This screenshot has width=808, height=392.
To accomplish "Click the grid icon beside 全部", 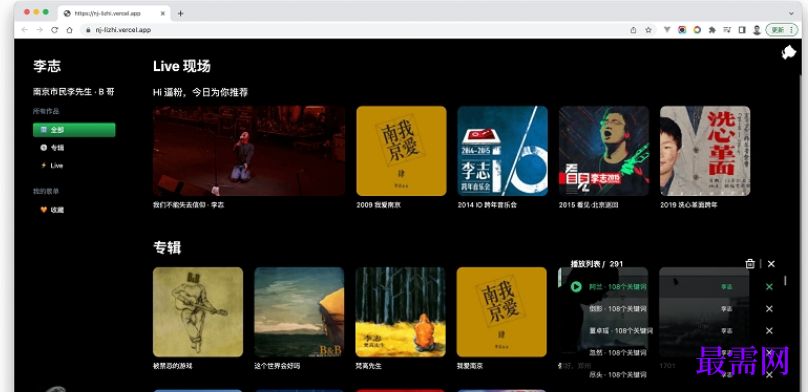I will [x=44, y=130].
